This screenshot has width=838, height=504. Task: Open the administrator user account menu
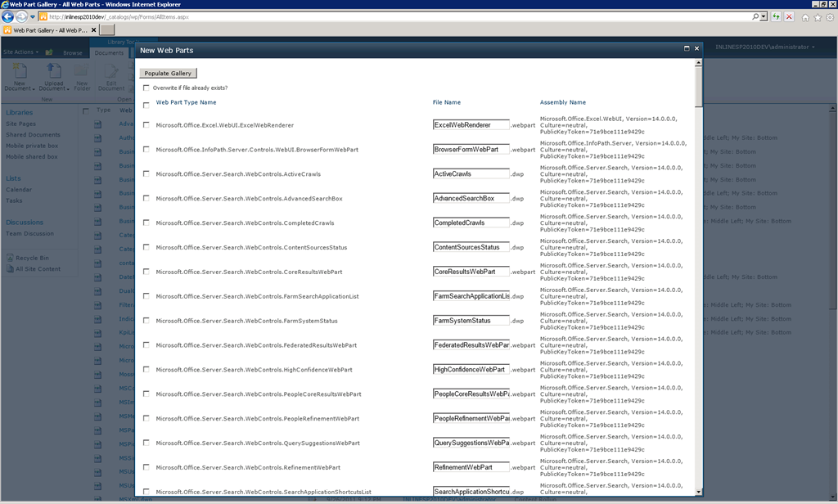[765, 47]
